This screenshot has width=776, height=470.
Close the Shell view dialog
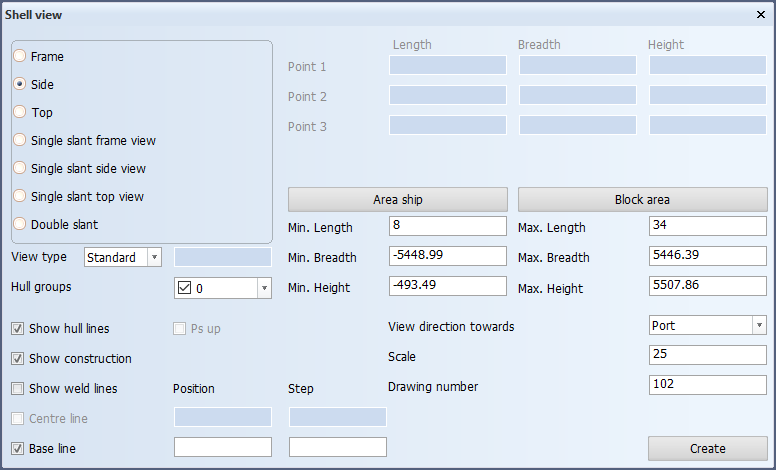[x=760, y=15]
